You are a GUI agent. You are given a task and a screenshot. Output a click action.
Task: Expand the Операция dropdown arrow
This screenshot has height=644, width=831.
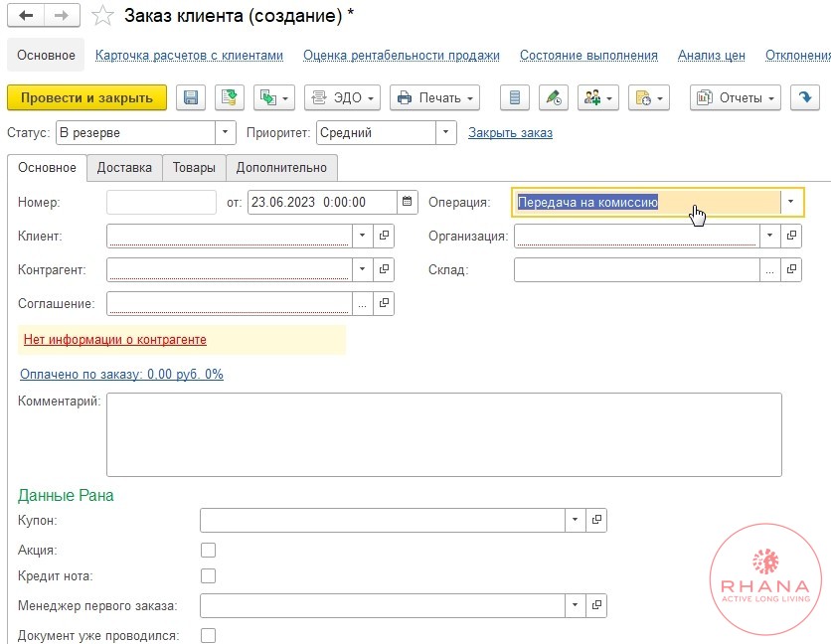(x=790, y=202)
